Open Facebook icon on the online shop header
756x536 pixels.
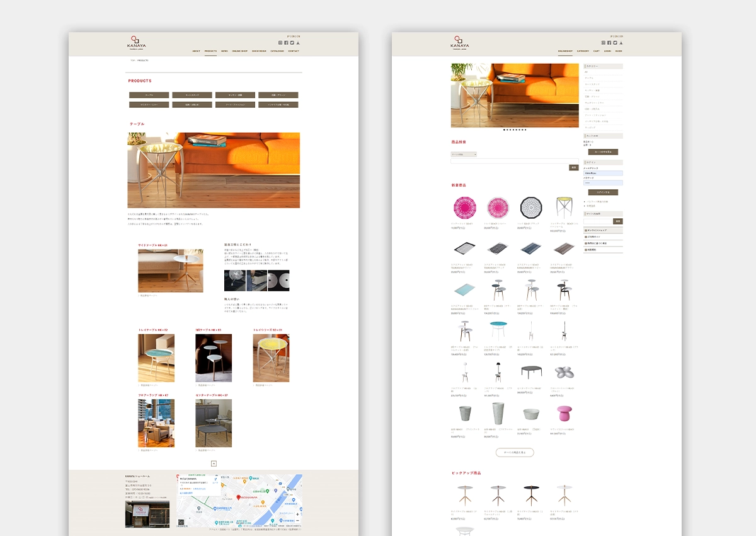pyautogui.click(x=609, y=43)
